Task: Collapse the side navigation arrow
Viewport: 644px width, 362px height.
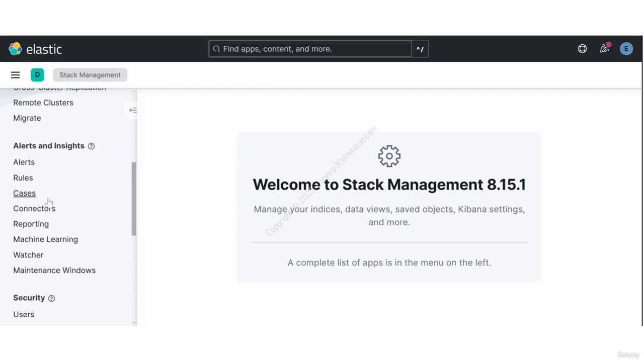Action: point(133,110)
